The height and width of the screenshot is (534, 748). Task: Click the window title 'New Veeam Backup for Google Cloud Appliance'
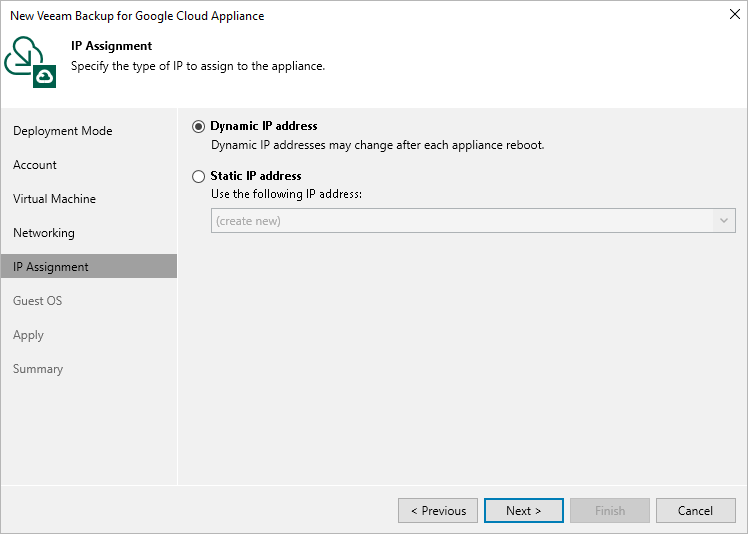[137, 16]
